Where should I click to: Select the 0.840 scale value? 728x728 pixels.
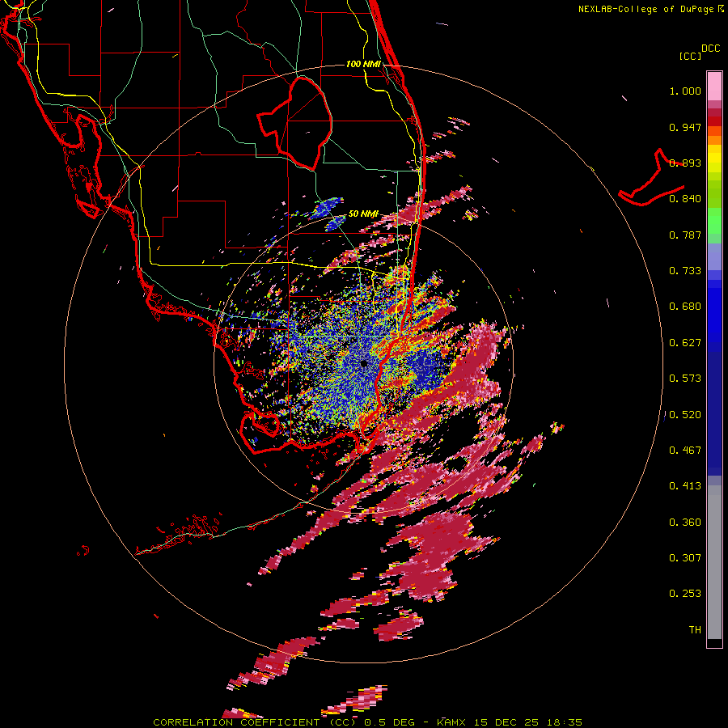point(685,199)
